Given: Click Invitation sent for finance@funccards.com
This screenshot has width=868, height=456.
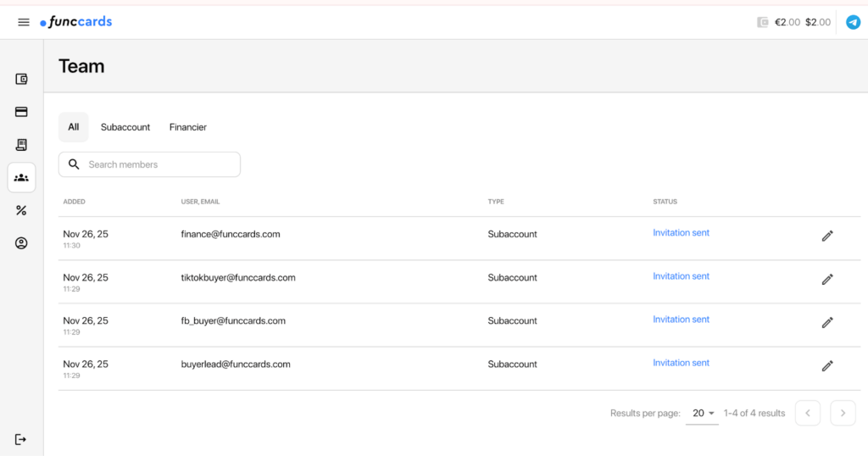Looking at the screenshot, I should pyautogui.click(x=681, y=233).
